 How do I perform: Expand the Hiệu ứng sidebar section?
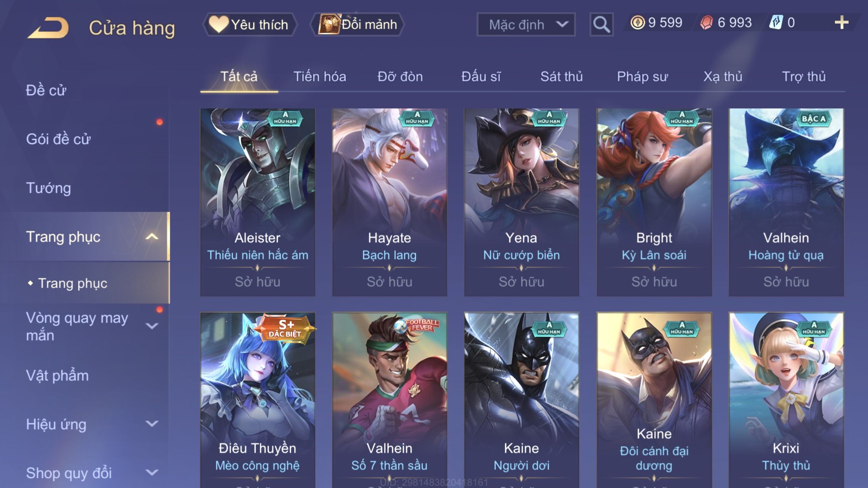(x=152, y=424)
